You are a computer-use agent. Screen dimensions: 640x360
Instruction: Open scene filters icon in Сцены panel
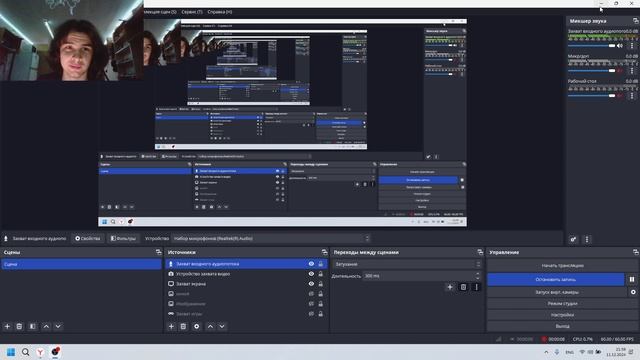[x=32, y=326]
